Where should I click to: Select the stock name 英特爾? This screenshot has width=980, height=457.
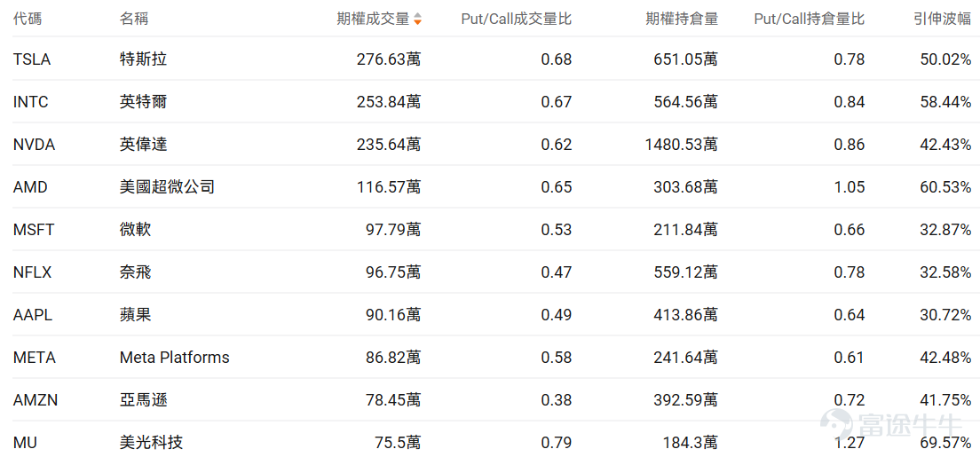(143, 102)
